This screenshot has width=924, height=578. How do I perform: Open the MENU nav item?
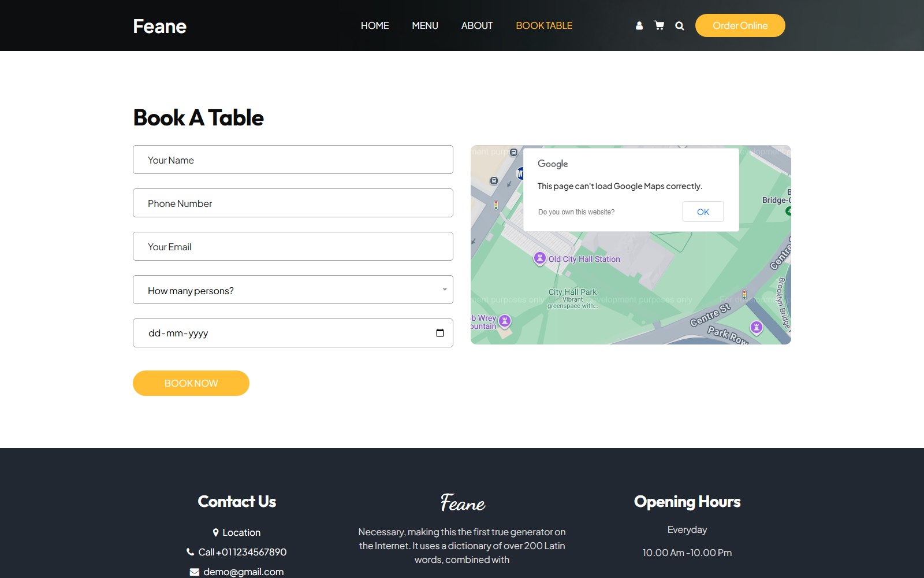pyautogui.click(x=425, y=25)
